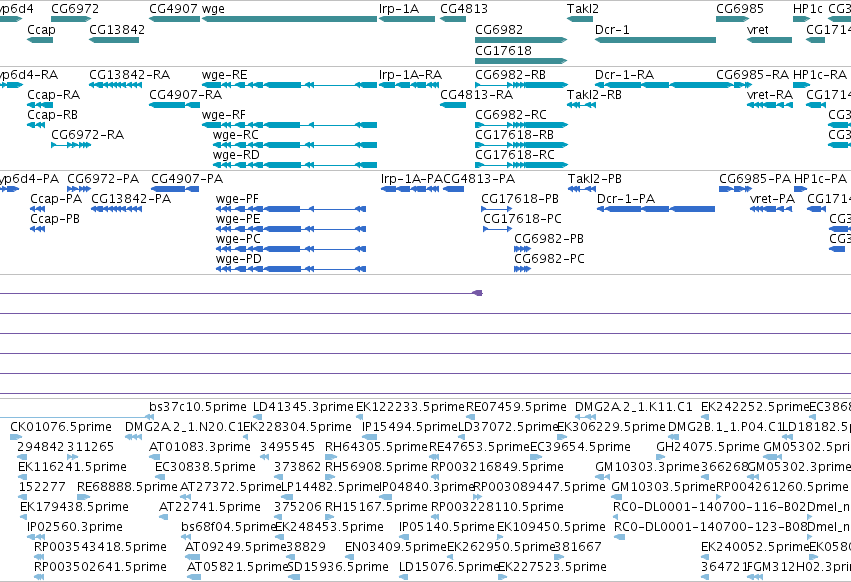The height and width of the screenshot is (582, 851).
Task: Click the HP1c-RA transcript label
Action: point(820,74)
